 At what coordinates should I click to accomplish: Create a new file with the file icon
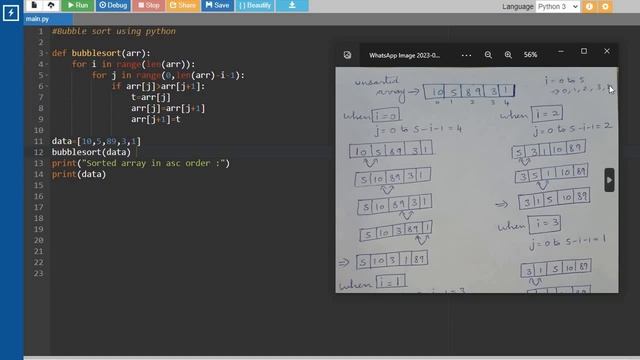(x=34, y=5)
